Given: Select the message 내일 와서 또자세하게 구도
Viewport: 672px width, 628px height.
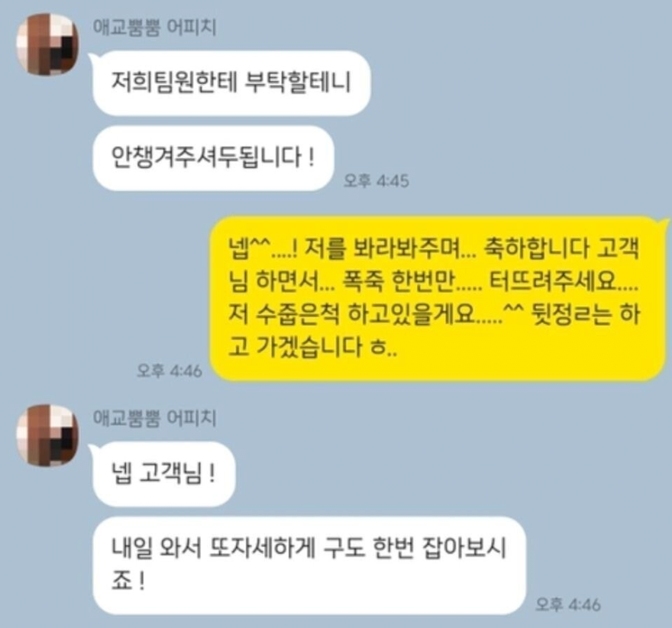Looking at the screenshot, I should click(x=309, y=565).
